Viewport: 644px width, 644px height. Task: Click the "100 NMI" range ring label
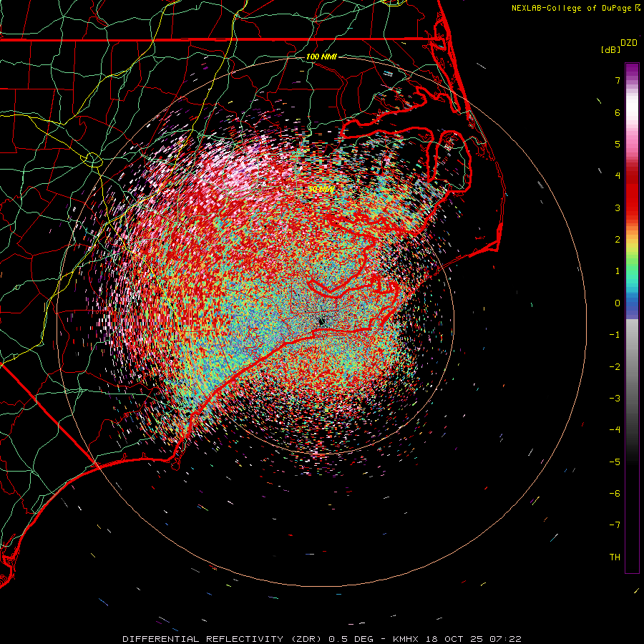(x=321, y=57)
